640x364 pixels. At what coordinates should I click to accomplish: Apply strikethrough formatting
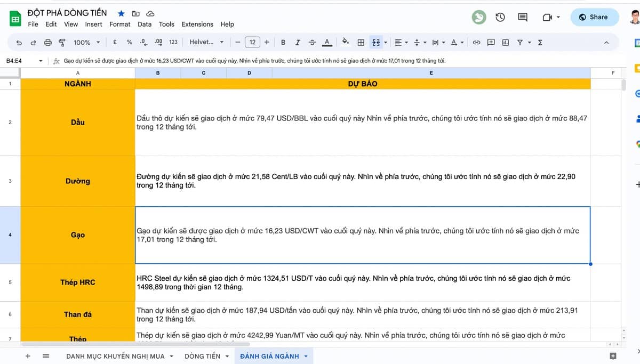[x=312, y=42]
